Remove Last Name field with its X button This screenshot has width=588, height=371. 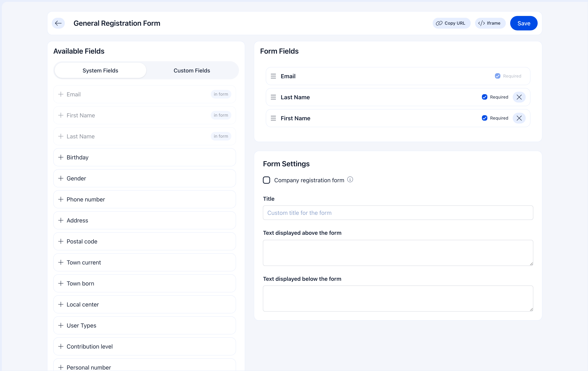519,97
